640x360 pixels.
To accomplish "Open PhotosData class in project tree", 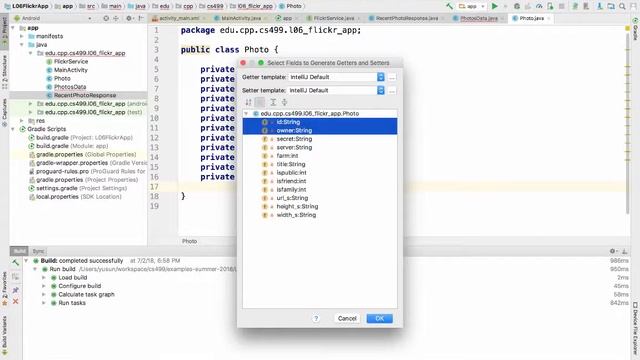I will [x=70, y=87].
